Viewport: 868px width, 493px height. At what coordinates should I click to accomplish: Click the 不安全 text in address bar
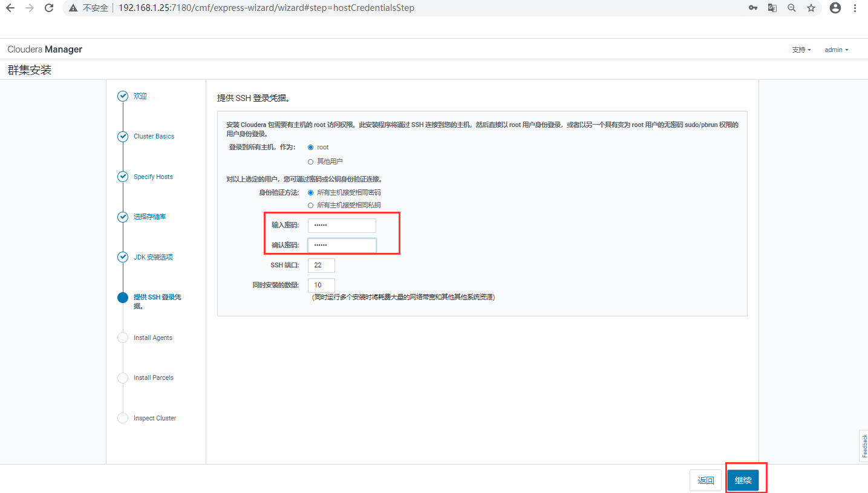coord(96,8)
